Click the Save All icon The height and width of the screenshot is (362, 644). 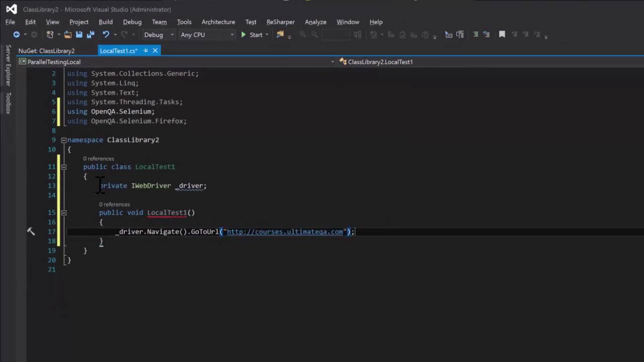tap(91, 35)
